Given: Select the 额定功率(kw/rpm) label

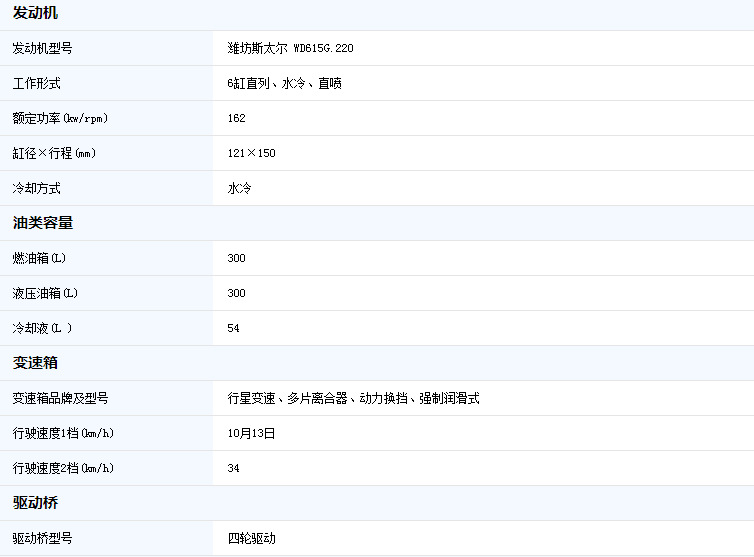Looking at the screenshot, I should point(60,118).
